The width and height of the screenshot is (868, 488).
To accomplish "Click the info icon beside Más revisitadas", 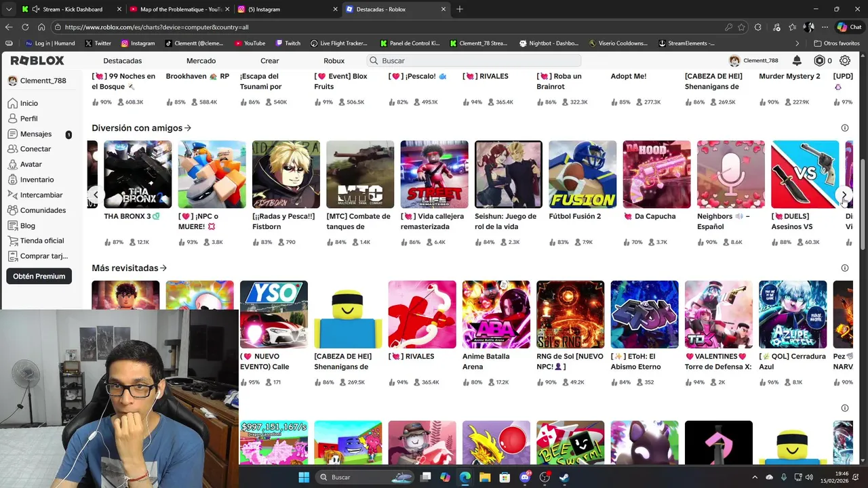I will pos(845,268).
